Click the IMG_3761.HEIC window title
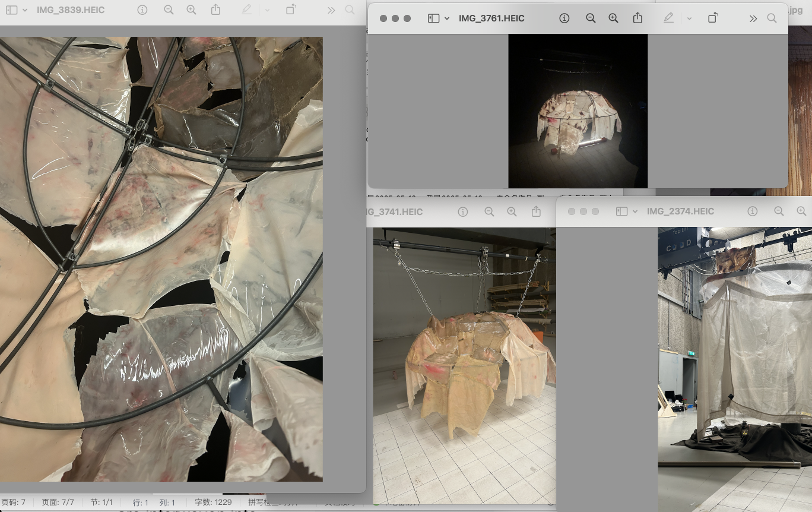 click(491, 18)
